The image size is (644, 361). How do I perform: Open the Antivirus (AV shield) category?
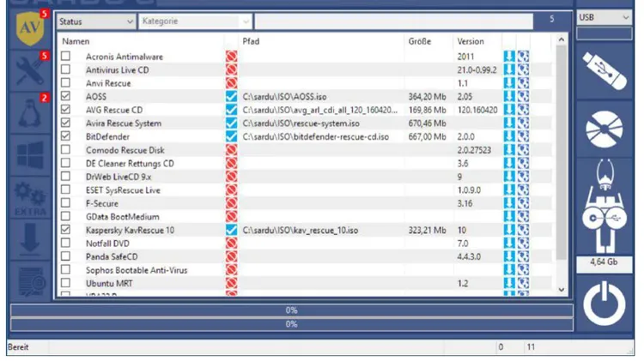point(30,28)
